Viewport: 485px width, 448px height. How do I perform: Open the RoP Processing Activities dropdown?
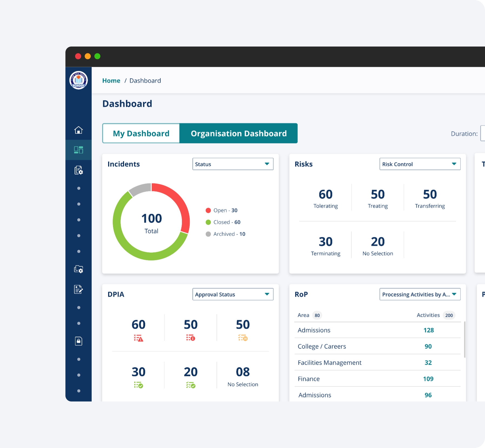[420, 294]
